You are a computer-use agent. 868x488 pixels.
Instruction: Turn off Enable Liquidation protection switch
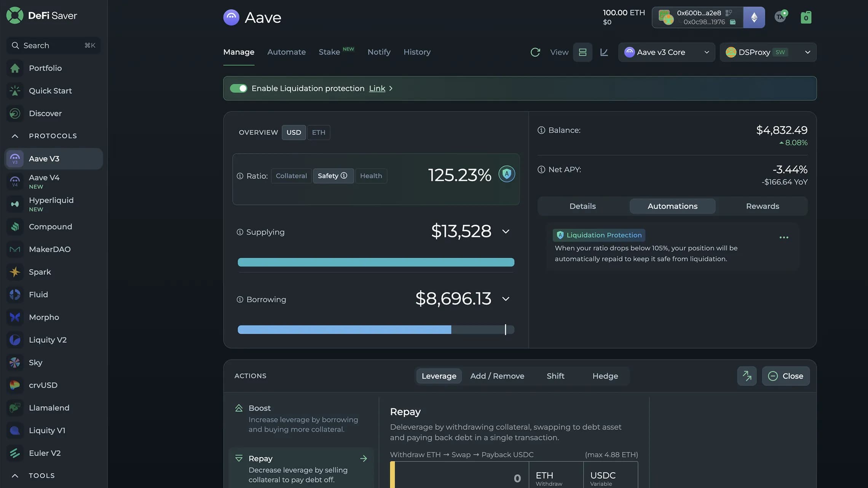pyautogui.click(x=239, y=89)
